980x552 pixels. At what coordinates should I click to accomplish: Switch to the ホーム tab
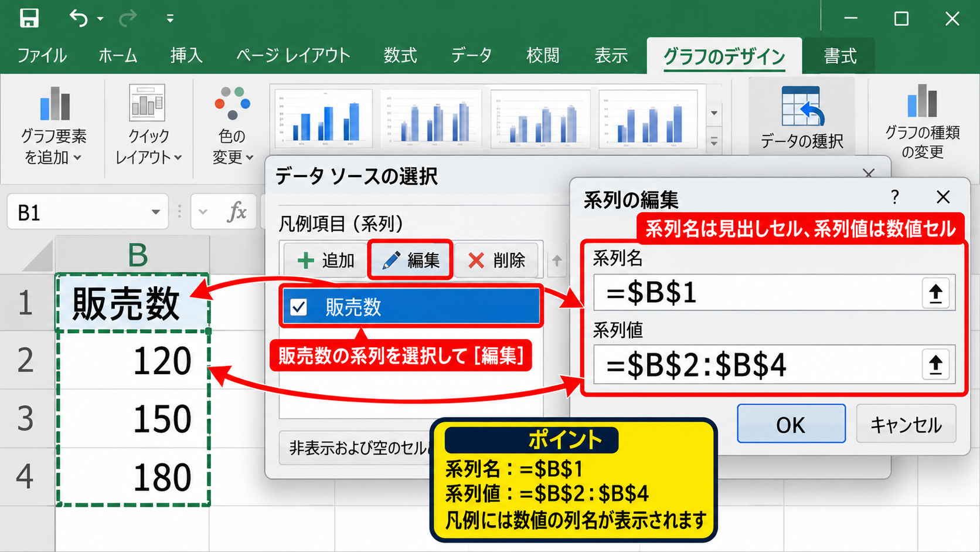118,56
